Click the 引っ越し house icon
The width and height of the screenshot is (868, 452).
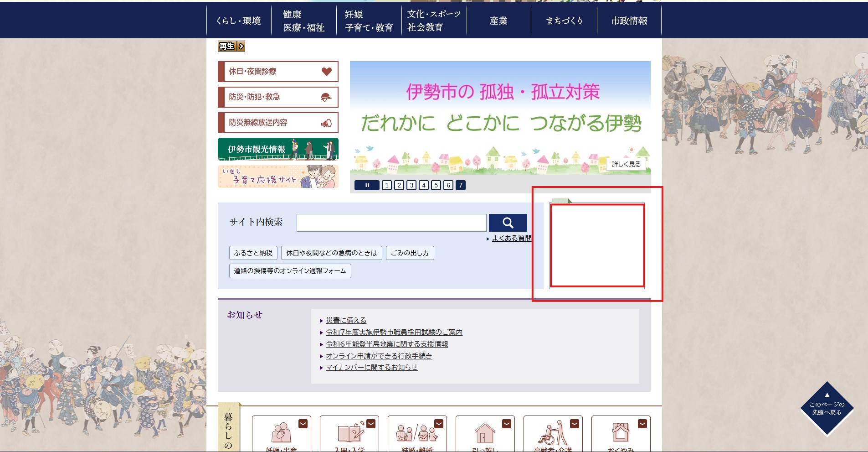click(485, 432)
